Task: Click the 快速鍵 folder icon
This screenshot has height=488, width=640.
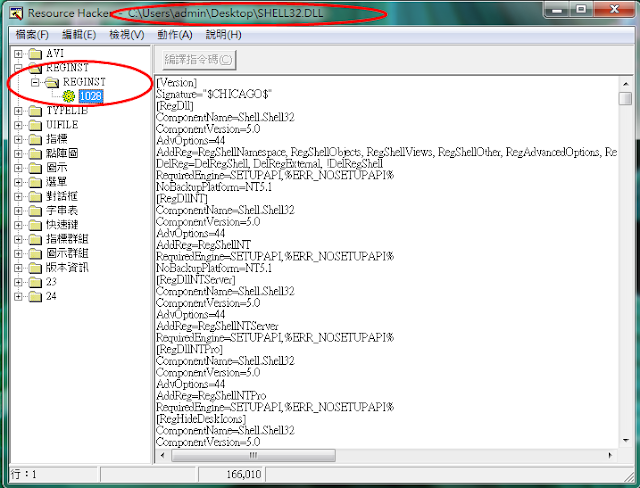Action: point(36,225)
